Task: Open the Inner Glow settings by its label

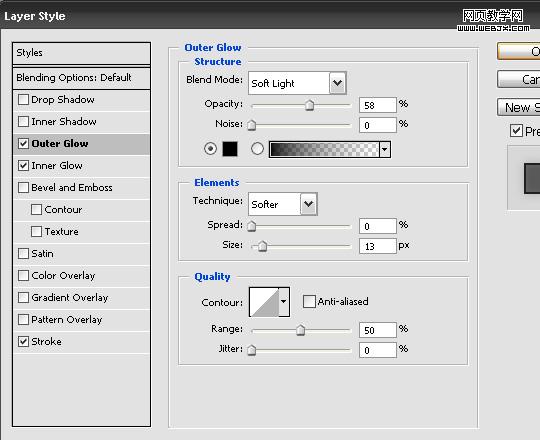Action: pyautogui.click(x=57, y=166)
